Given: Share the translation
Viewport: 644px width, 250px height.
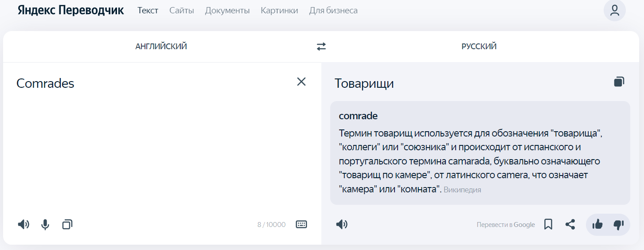Looking at the screenshot, I should (570, 225).
